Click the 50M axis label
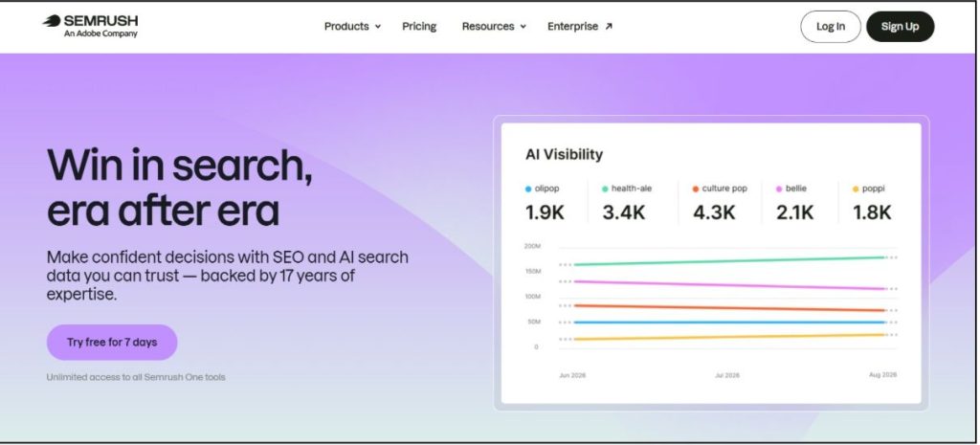The width and height of the screenshot is (980, 445). pyautogui.click(x=534, y=322)
